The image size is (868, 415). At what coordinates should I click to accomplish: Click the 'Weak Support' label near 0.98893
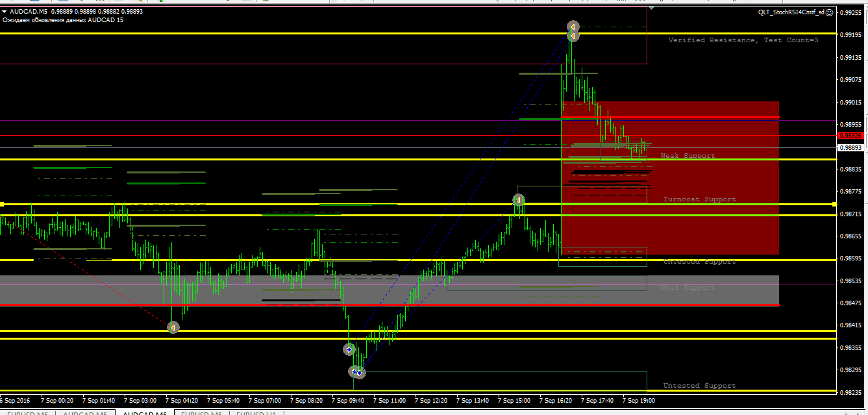coord(688,156)
